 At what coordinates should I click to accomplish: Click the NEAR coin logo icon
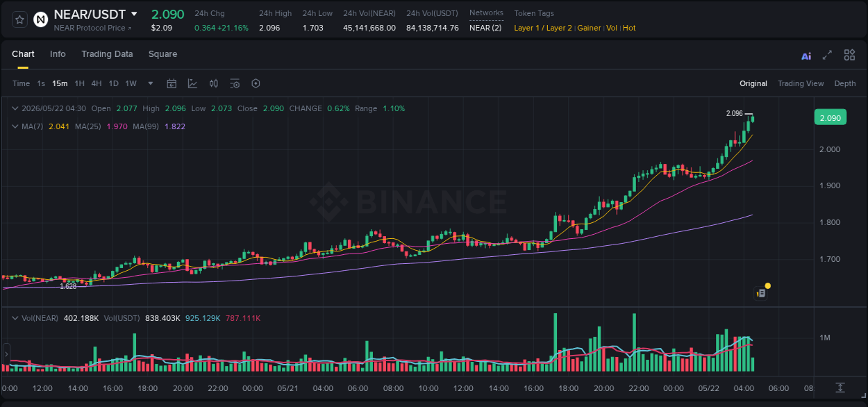42,19
